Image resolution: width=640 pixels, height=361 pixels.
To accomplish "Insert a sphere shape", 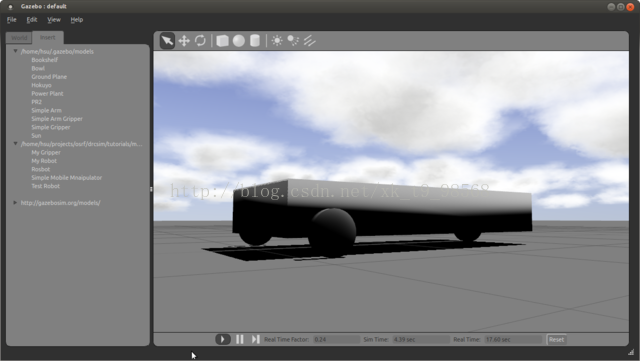I will pyautogui.click(x=239, y=40).
